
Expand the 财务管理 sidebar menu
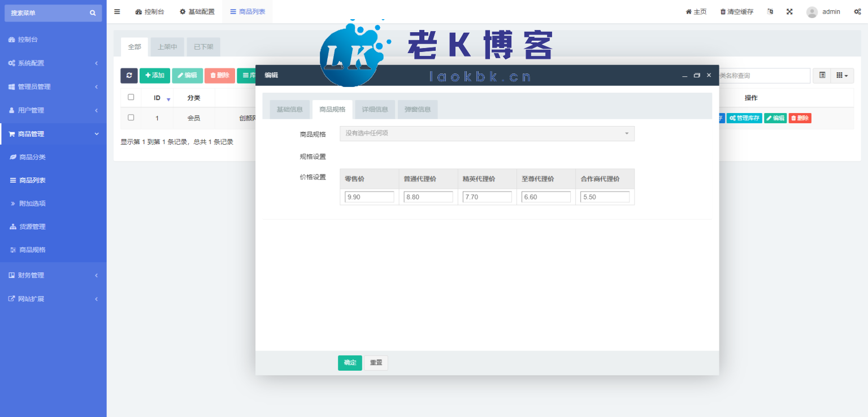click(x=53, y=275)
